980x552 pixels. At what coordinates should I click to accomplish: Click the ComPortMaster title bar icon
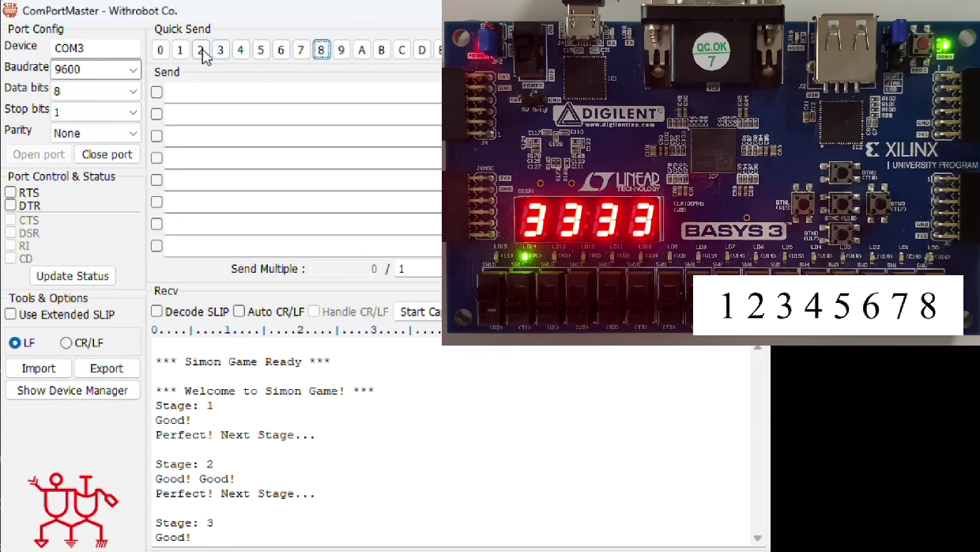pyautogui.click(x=9, y=10)
